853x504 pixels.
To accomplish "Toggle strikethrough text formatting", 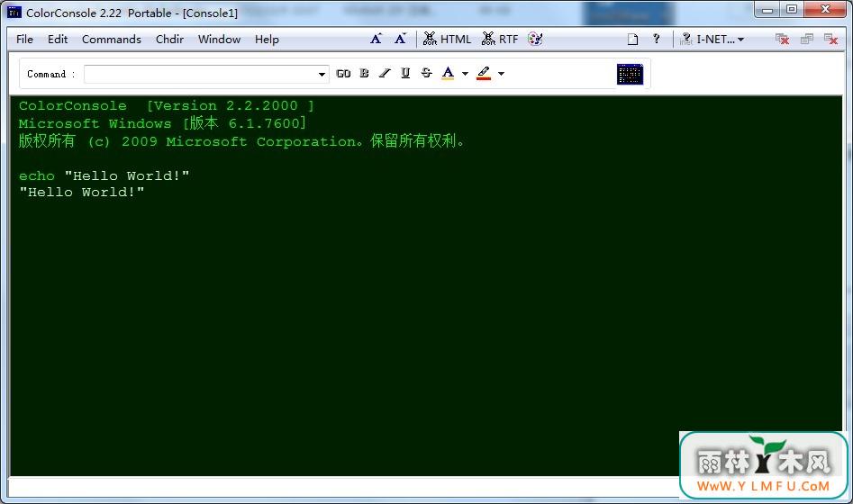I will point(427,73).
